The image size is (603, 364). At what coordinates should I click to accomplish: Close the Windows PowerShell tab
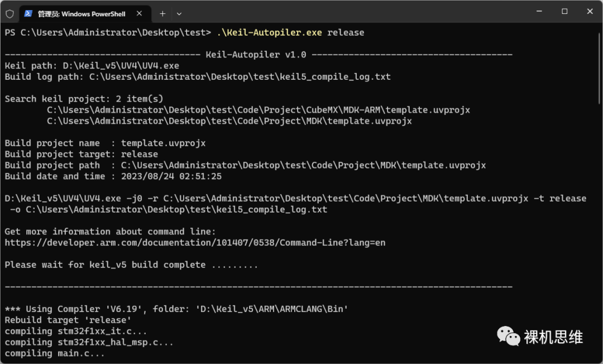[x=139, y=13]
